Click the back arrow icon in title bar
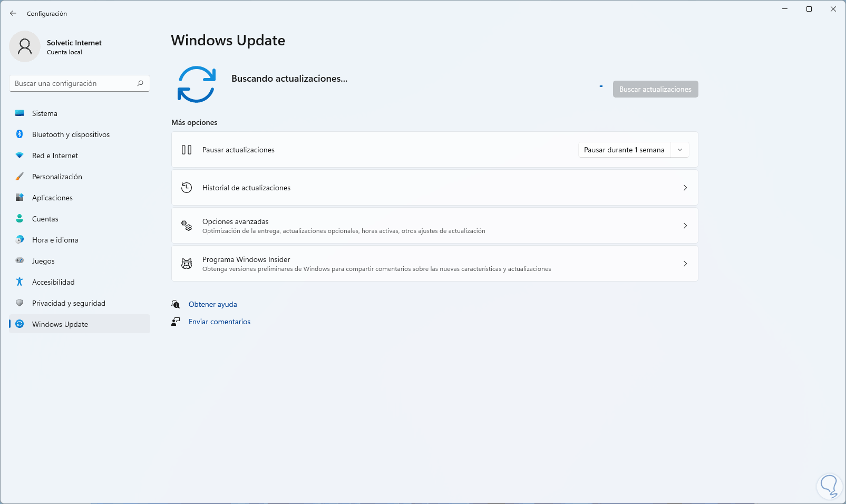The image size is (846, 504). tap(13, 13)
